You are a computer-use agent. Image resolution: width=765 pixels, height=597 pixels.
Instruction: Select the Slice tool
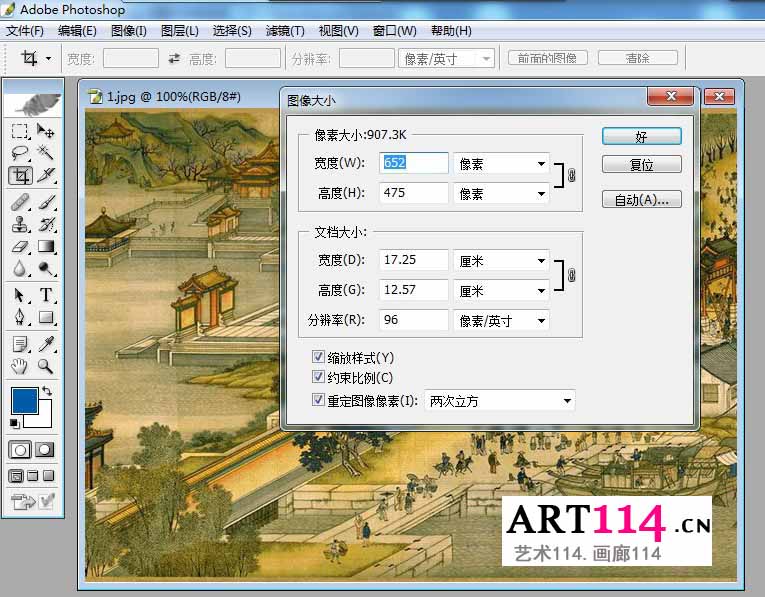click(45, 176)
